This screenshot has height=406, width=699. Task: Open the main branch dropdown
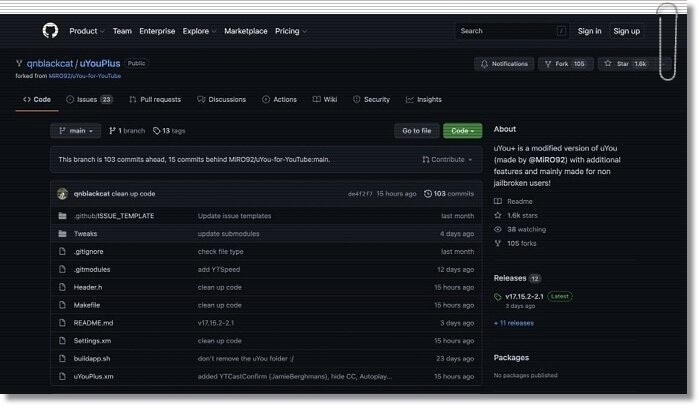[x=76, y=131]
